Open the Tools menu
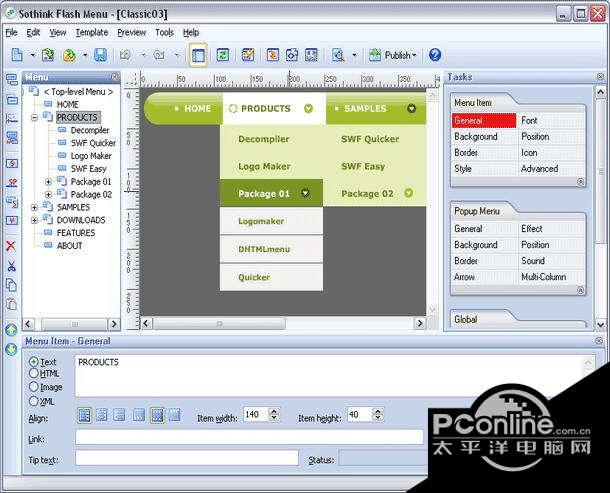 point(165,33)
